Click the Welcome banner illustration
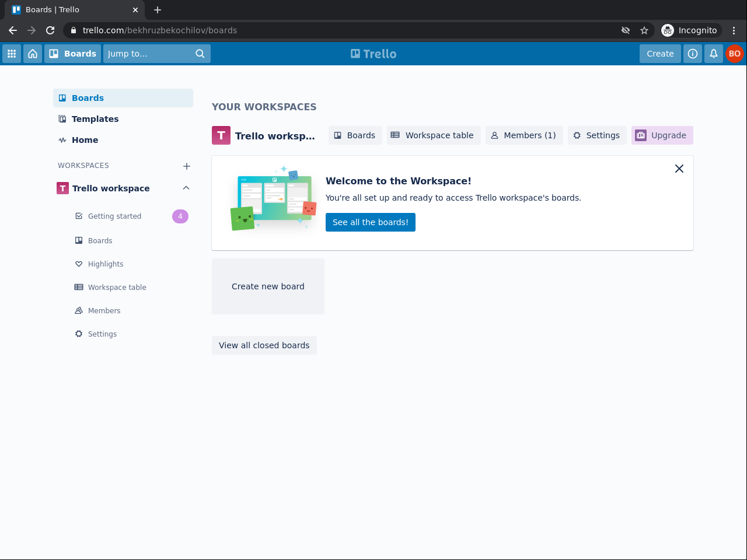This screenshot has height=560, width=747. pyautogui.click(x=273, y=199)
